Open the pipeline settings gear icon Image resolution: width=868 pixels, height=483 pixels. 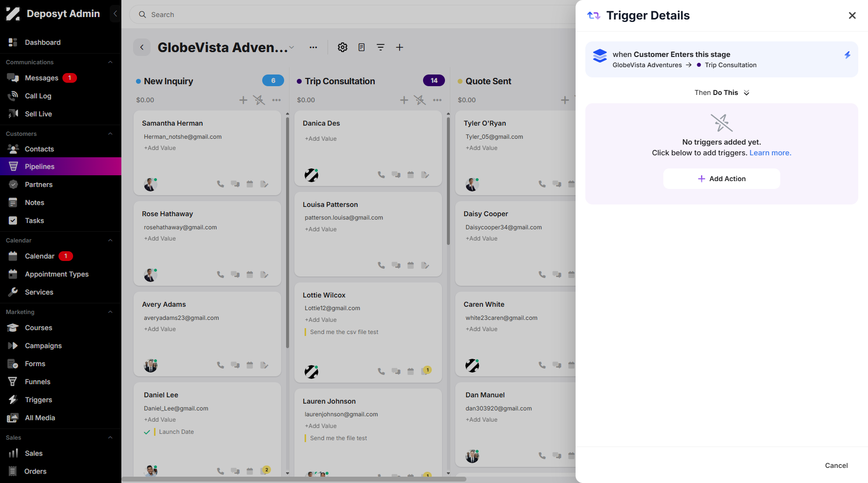click(x=343, y=47)
